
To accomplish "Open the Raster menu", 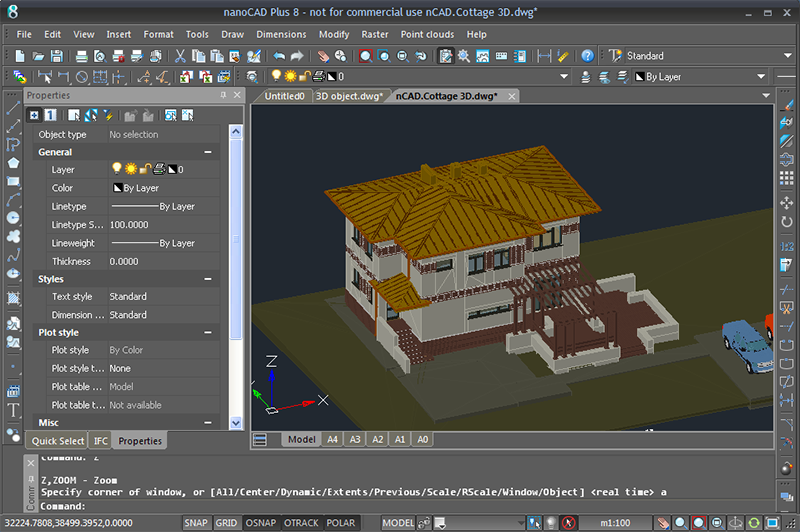I will [375, 34].
